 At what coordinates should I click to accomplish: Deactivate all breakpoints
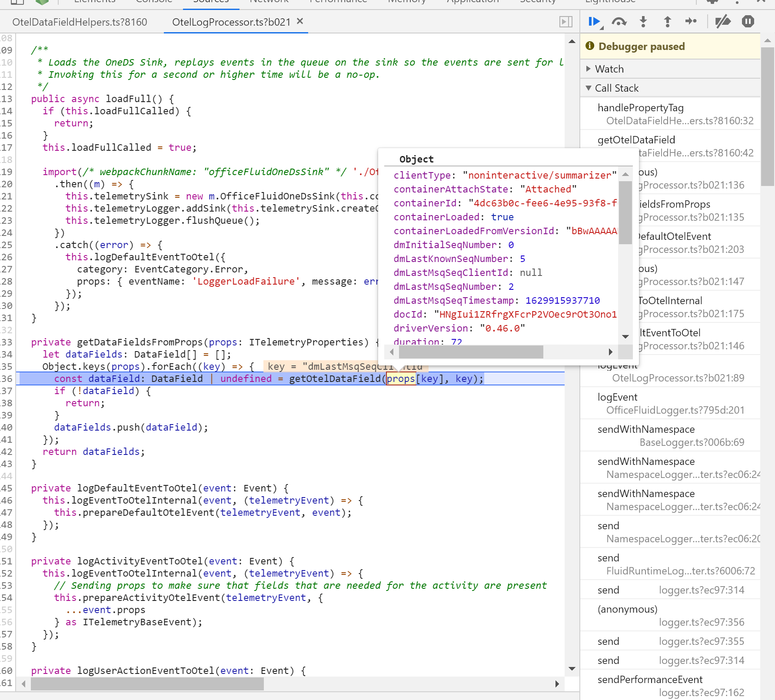click(722, 21)
